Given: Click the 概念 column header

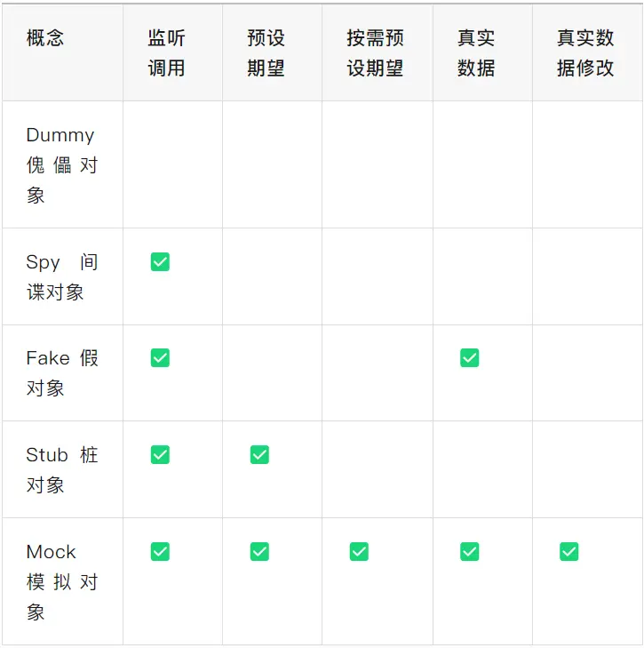Looking at the screenshot, I should [45, 38].
